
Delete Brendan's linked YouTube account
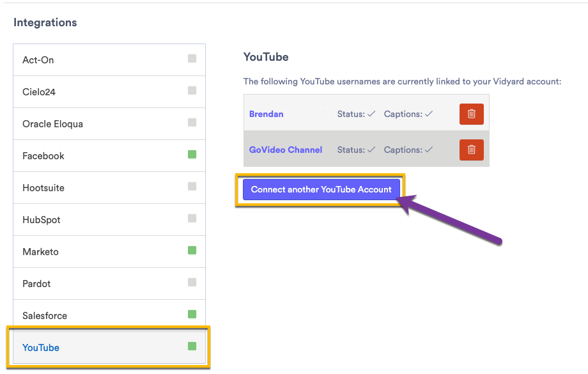471,114
